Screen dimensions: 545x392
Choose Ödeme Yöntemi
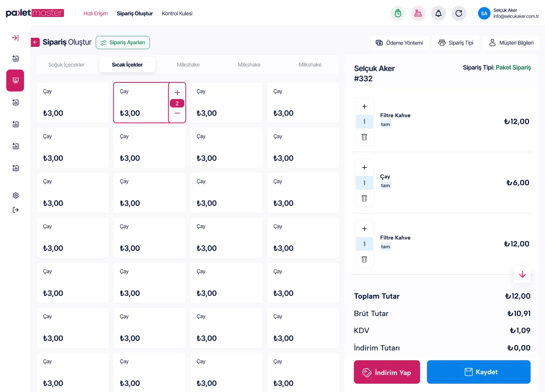[x=399, y=43]
